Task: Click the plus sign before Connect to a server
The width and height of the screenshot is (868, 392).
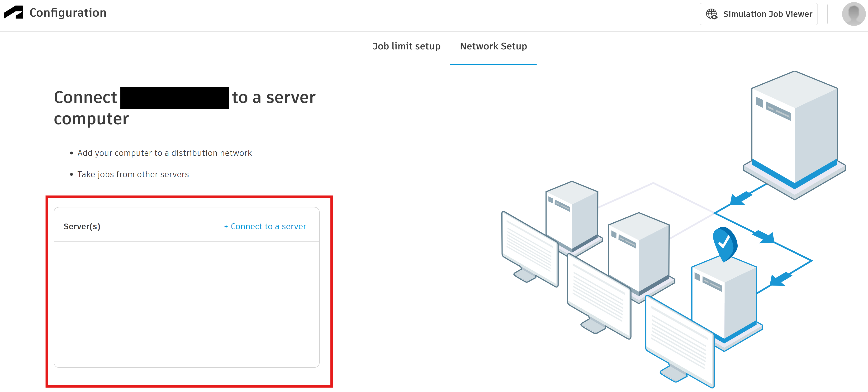Action: tap(226, 226)
